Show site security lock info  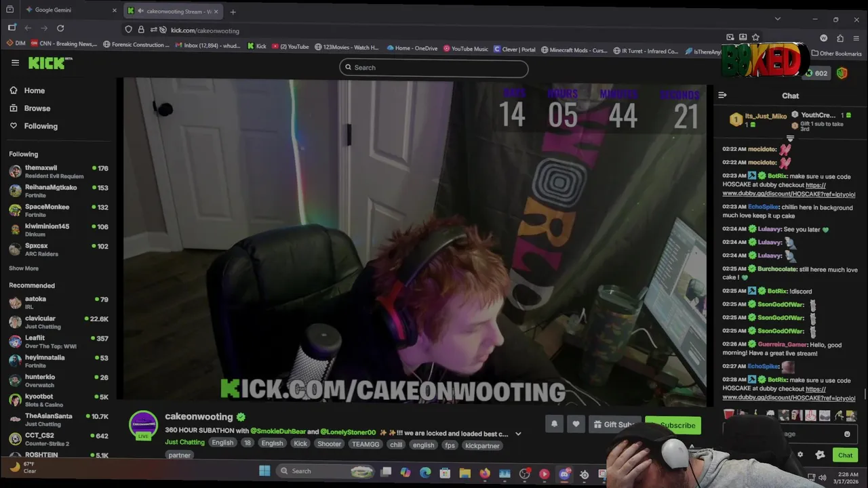[141, 30]
